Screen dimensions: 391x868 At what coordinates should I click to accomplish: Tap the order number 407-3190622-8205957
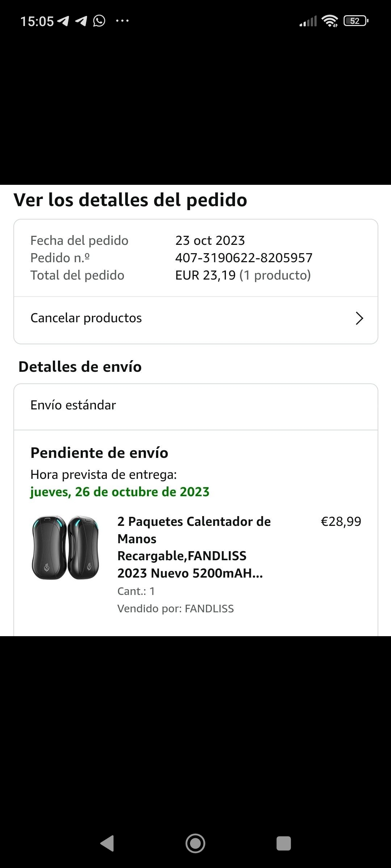click(x=244, y=258)
